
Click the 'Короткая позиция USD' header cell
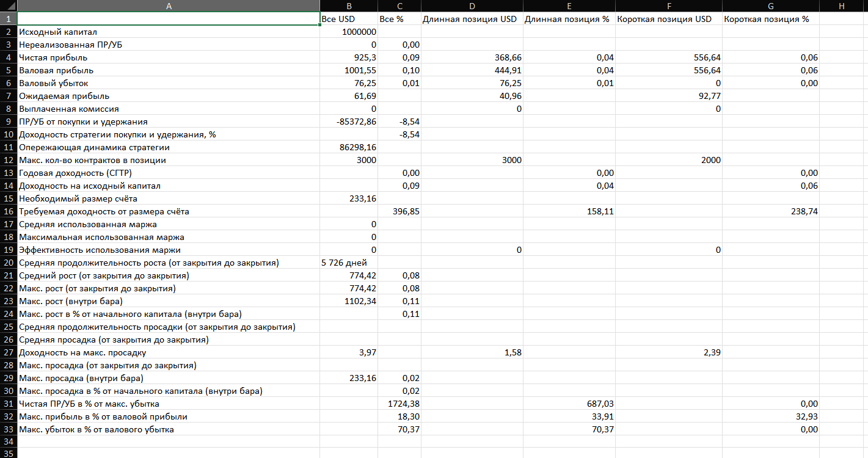tap(668, 19)
